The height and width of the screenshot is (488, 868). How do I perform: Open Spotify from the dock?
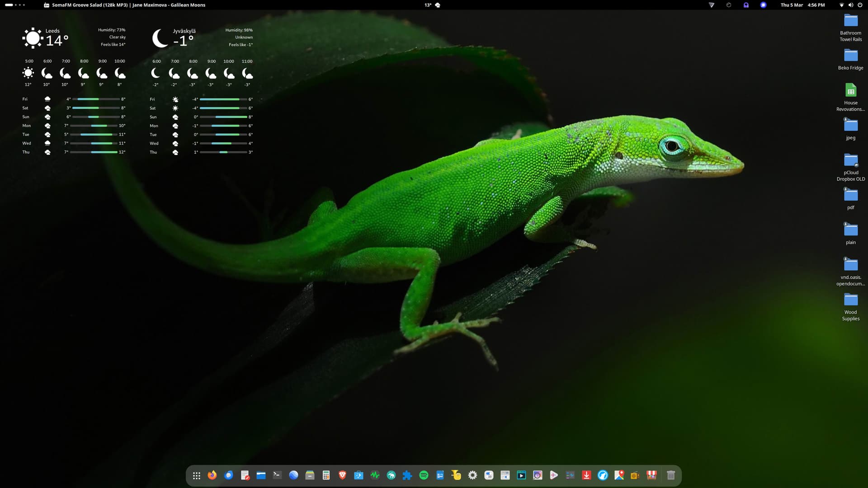pyautogui.click(x=424, y=475)
